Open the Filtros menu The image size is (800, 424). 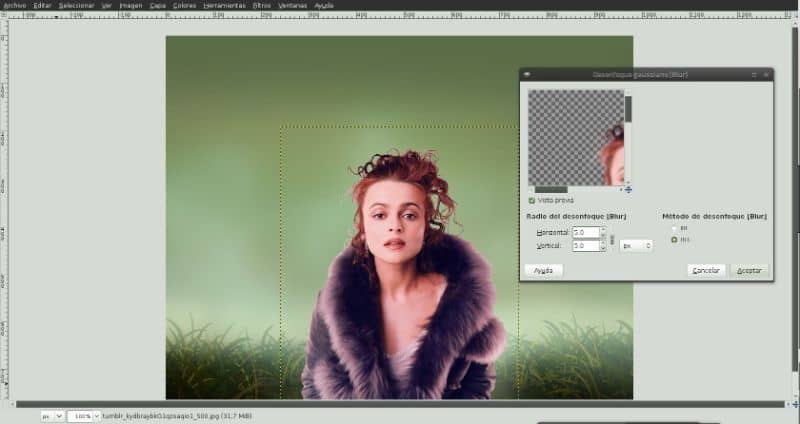point(262,5)
